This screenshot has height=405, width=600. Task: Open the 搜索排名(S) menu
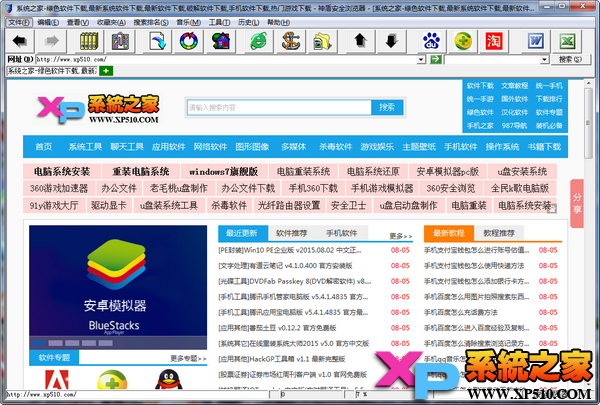pos(151,23)
